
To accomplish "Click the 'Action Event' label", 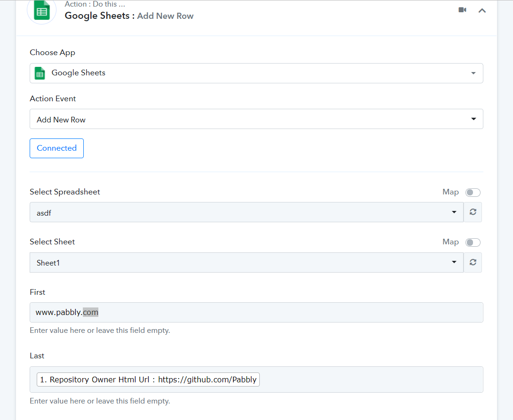I will (x=53, y=98).
